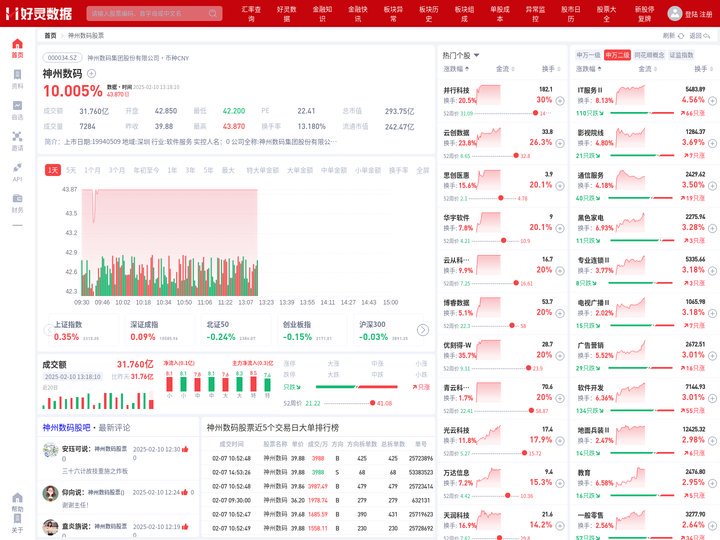Open the 资料 sidebar icon
Viewport: 720px width, 540px height.
[x=17, y=75]
